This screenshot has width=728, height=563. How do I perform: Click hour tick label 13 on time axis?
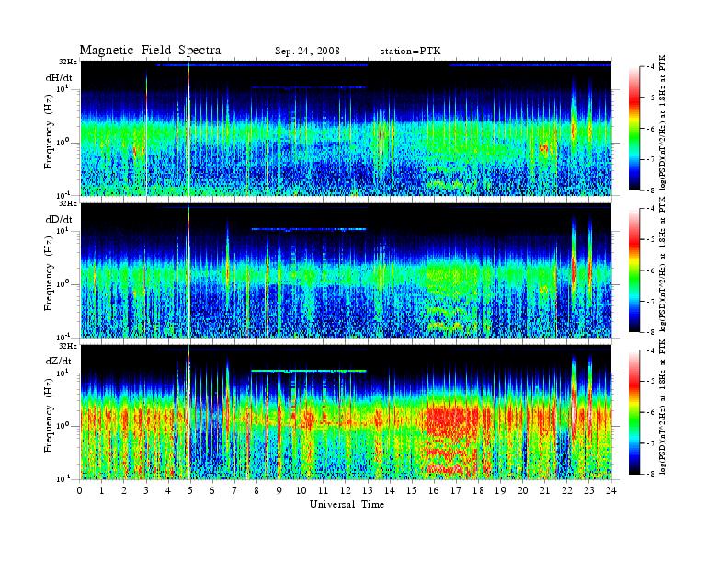368,490
